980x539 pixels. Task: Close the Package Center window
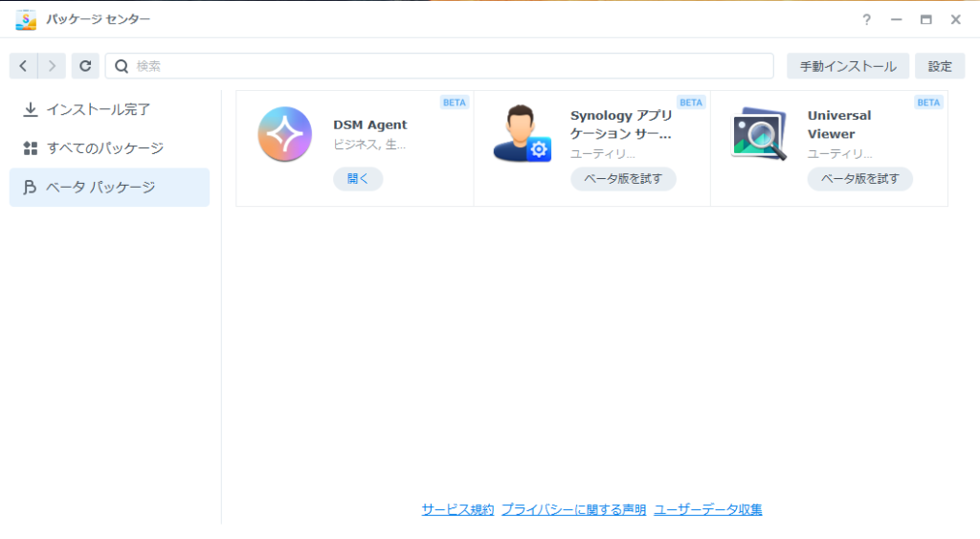click(x=956, y=20)
